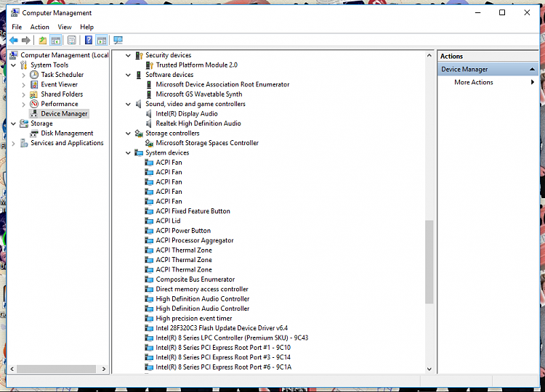Maximize the Computer Management window
Screen dimensions: 545x392
502,12
